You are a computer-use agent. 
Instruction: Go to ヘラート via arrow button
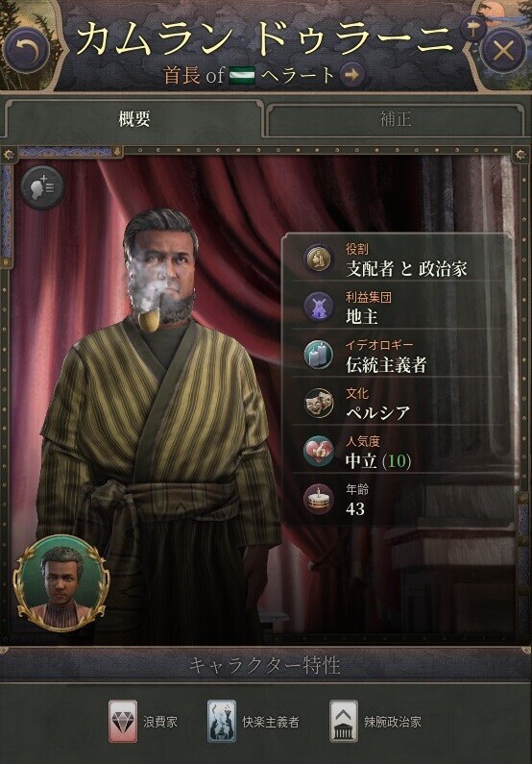coord(351,75)
